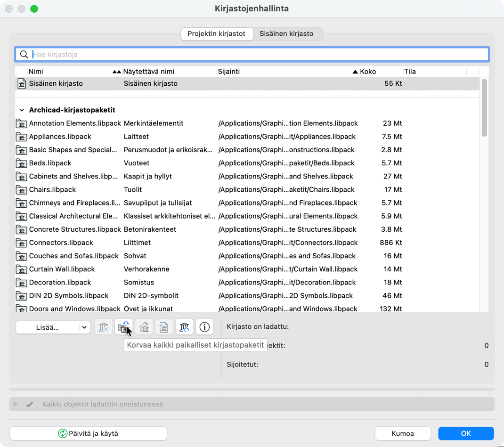504x447 pixels.
Task: Confirm with the OK button
Action: coord(465,433)
